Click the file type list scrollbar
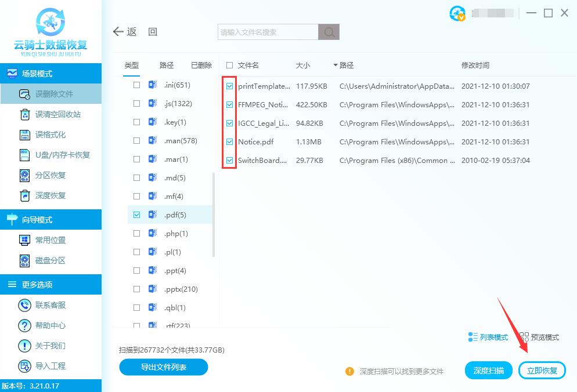Viewport: 577px width, 392px height. point(214,215)
